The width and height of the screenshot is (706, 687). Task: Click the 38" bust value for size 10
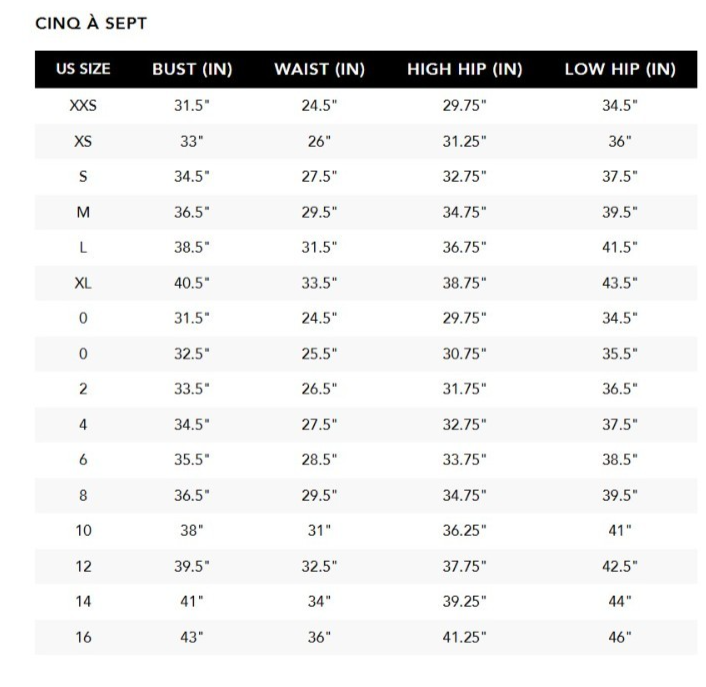tap(192, 531)
